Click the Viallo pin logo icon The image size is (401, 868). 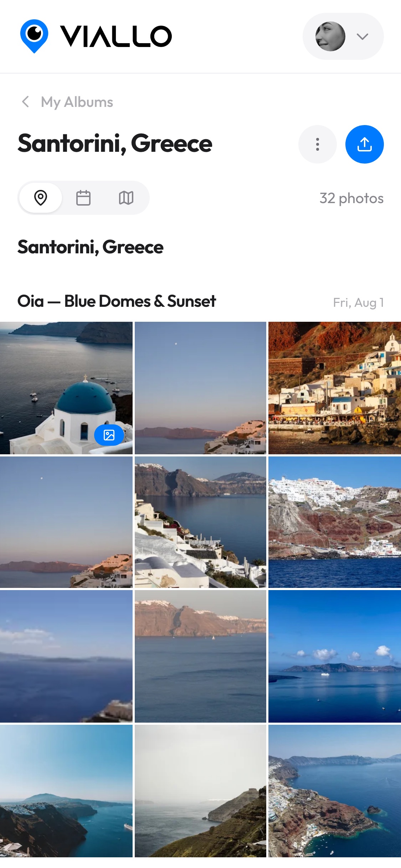(34, 36)
